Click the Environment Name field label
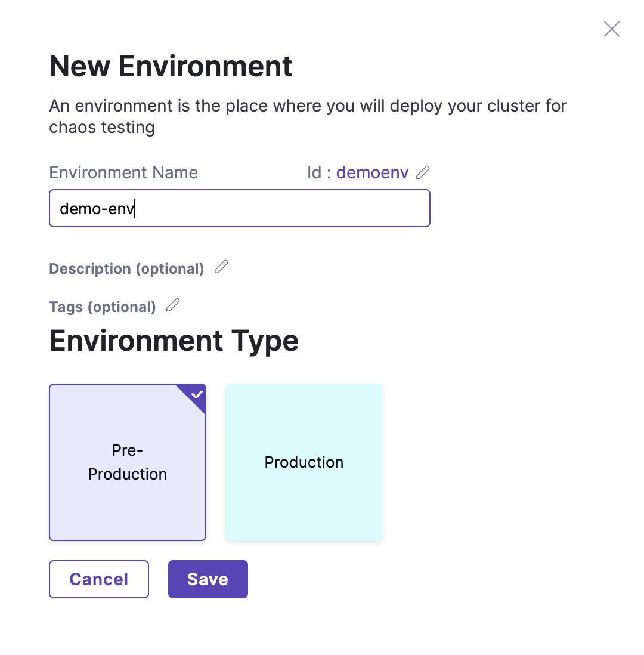Viewport: 644px width, 655px height. click(123, 172)
